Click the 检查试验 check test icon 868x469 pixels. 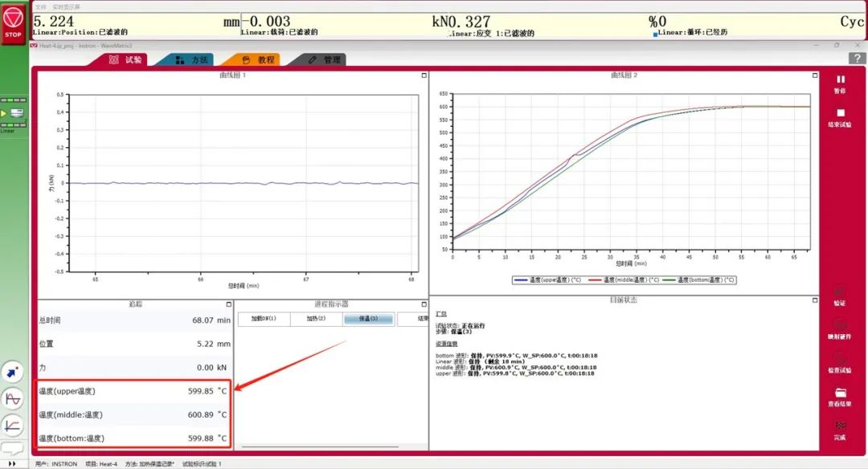coord(841,363)
